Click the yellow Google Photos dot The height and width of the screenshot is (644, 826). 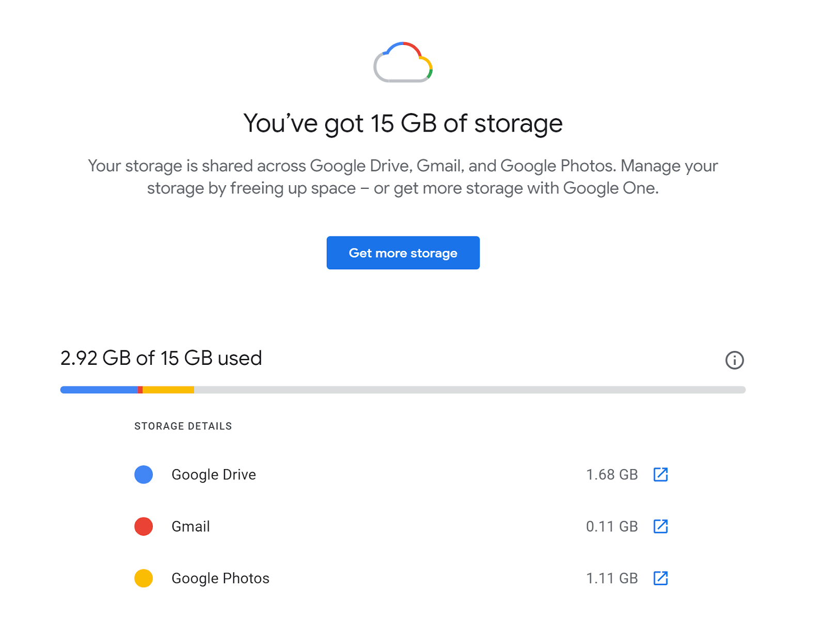click(x=144, y=578)
